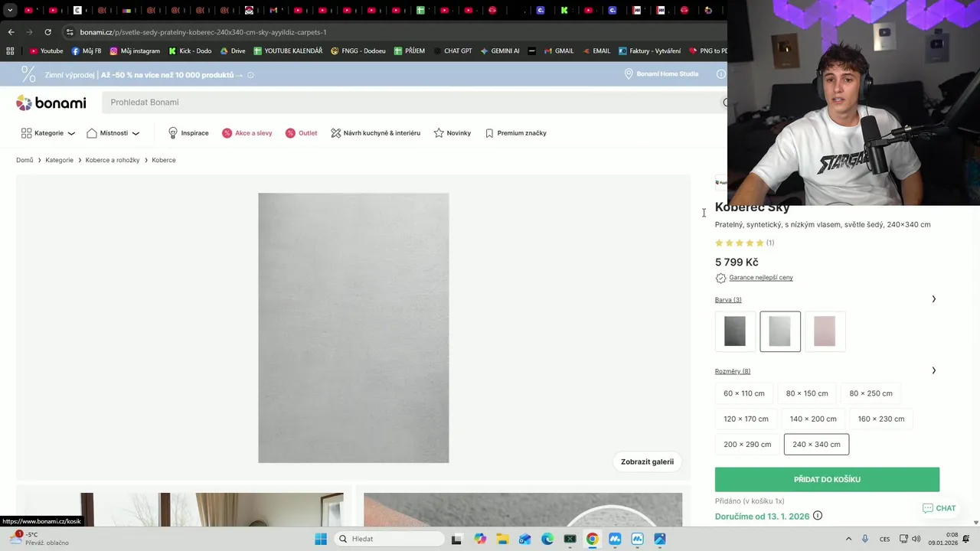The height and width of the screenshot is (551, 980).
Task: Expand size options with the Rozměry arrow
Action: pos(933,370)
